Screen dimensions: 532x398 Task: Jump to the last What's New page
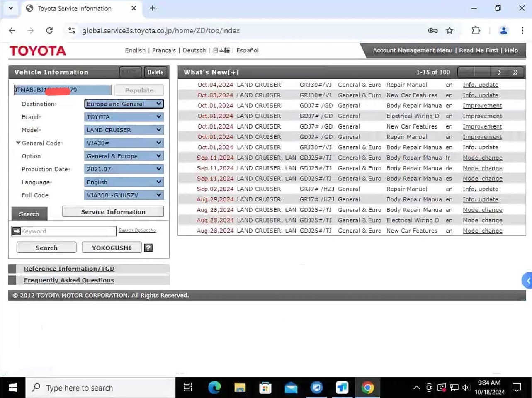tap(515, 72)
